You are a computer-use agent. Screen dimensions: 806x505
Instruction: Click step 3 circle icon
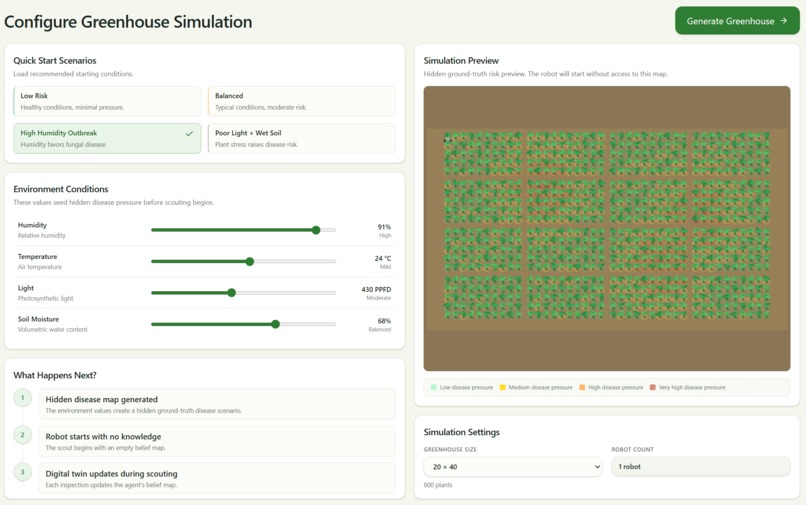pos(23,472)
